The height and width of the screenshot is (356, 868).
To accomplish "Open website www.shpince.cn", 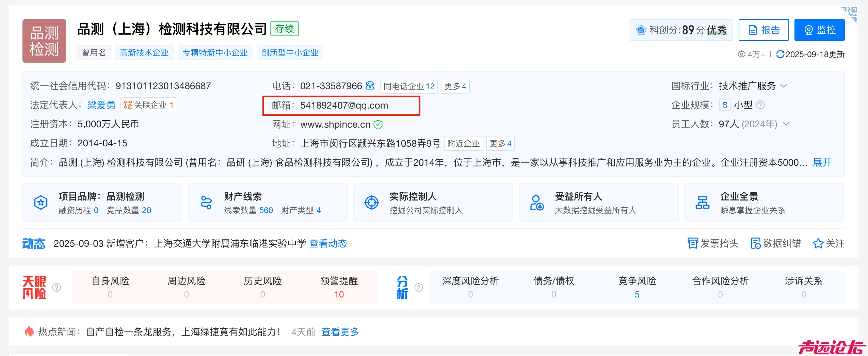I will (335, 124).
